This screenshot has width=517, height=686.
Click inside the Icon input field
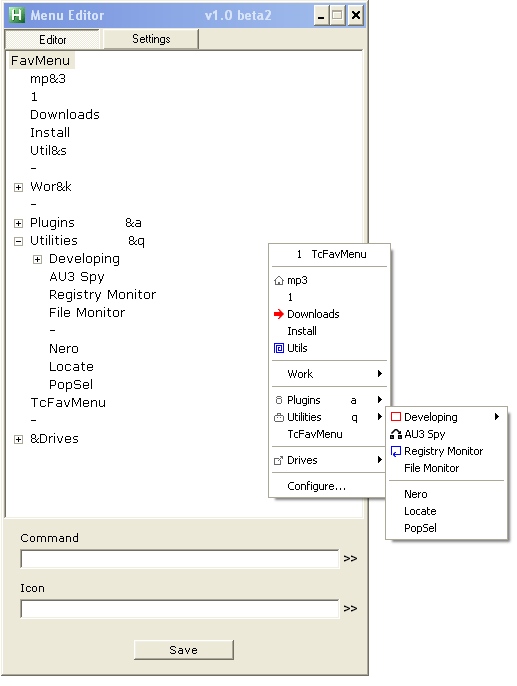[x=180, y=609]
